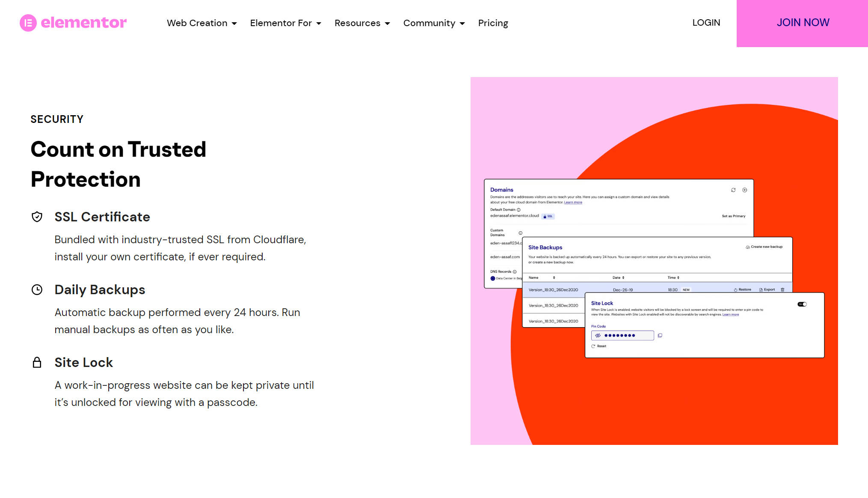Click the Daily Backups clock icon
The width and height of the screenshot is (868, 498).
(37, 290)
